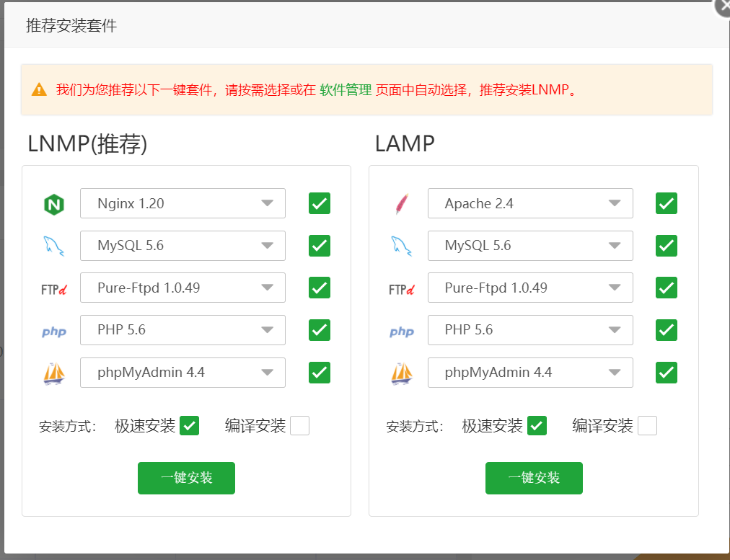Click the phpMyAdmin sailboat icon under LNMP
Screen dimensions: 730x560
tap(54, 373)
